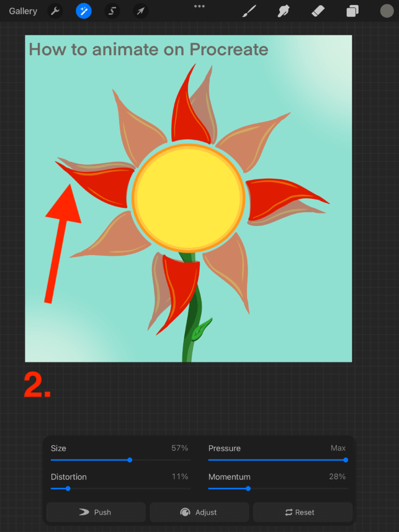Screen dimensions: 399x532
Task: Click the 11% Distortion value
Action: (180, 477)
